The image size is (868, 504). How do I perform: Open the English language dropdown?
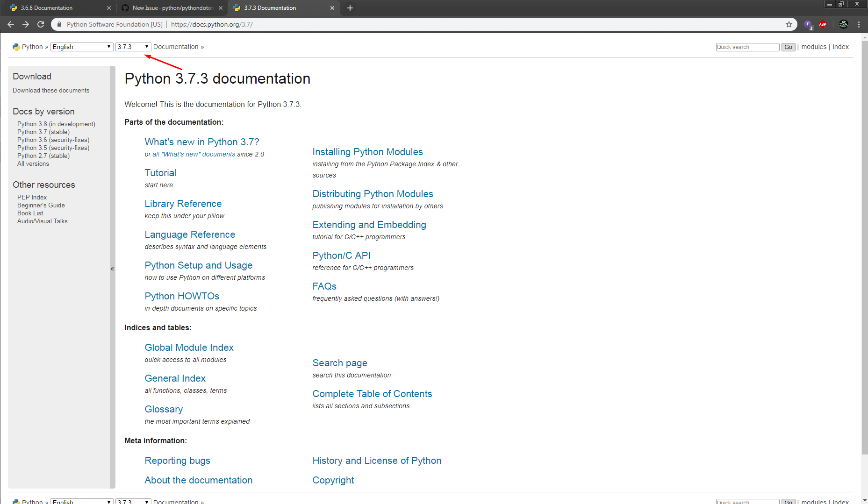(x=81, y=47)
